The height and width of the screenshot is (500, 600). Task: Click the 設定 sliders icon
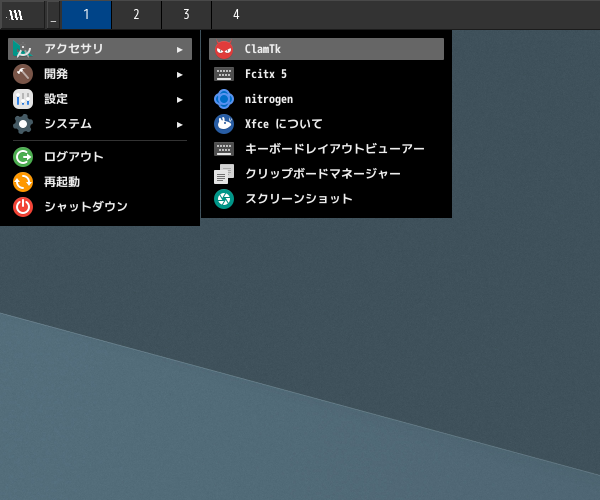tap(23, 99)
